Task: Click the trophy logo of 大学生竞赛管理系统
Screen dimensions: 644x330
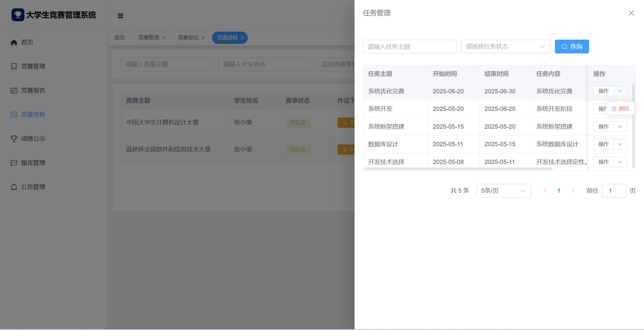Action: pos(18,15)
